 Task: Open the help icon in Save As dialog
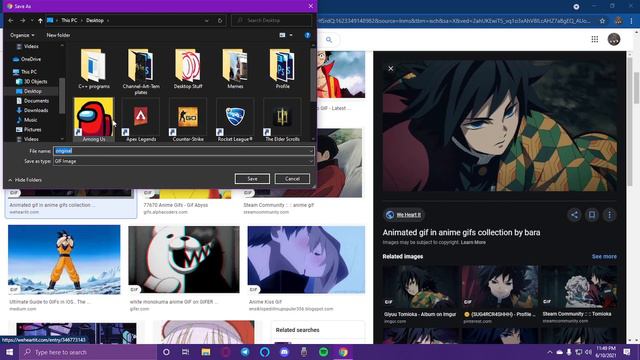(x=308, y=35)
